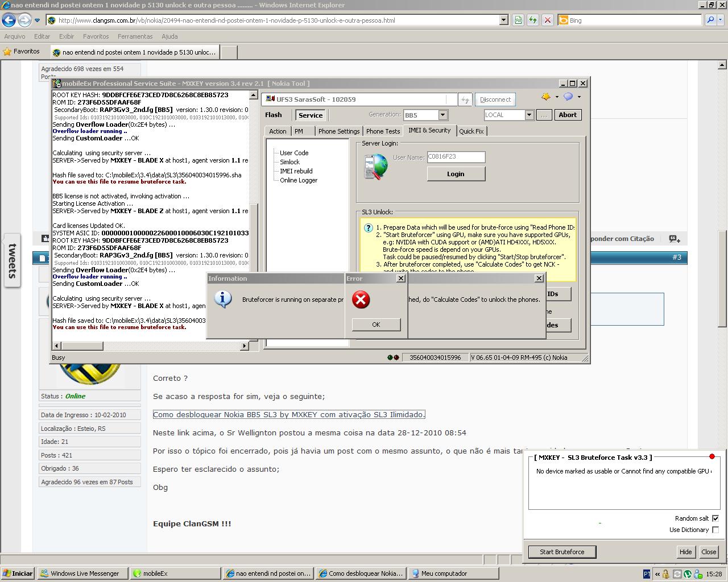728x582 pixels.
Task: Select Online Logger in the tree
Action: tap(299, 180)
